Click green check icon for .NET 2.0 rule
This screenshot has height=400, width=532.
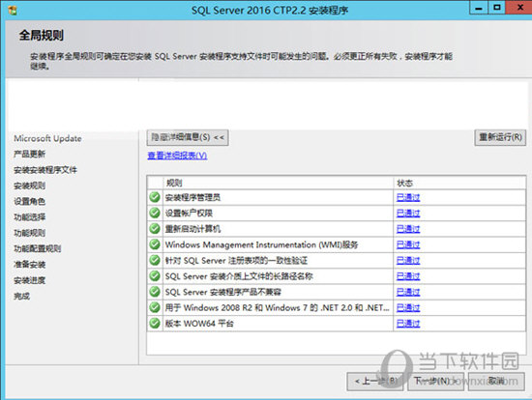(155, 307)
